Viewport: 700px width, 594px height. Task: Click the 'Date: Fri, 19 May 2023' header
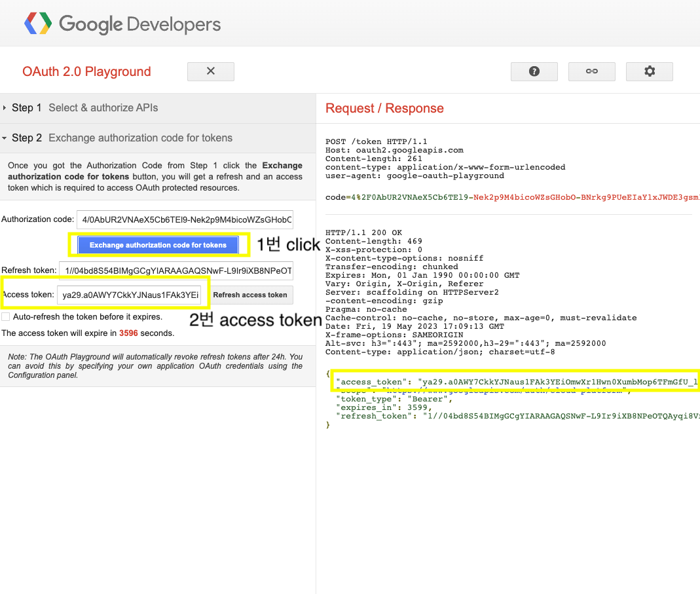pyautogui.click(x=414, y=327)
